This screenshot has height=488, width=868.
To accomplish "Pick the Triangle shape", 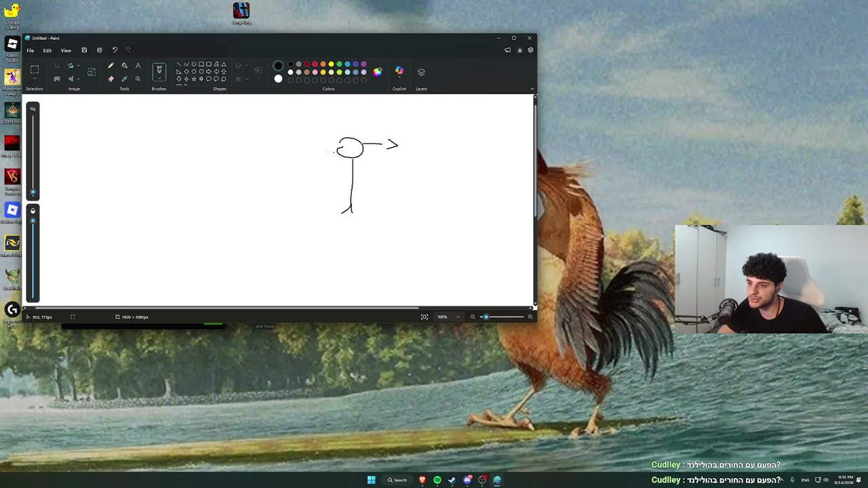I will click(x=224, y=64).
